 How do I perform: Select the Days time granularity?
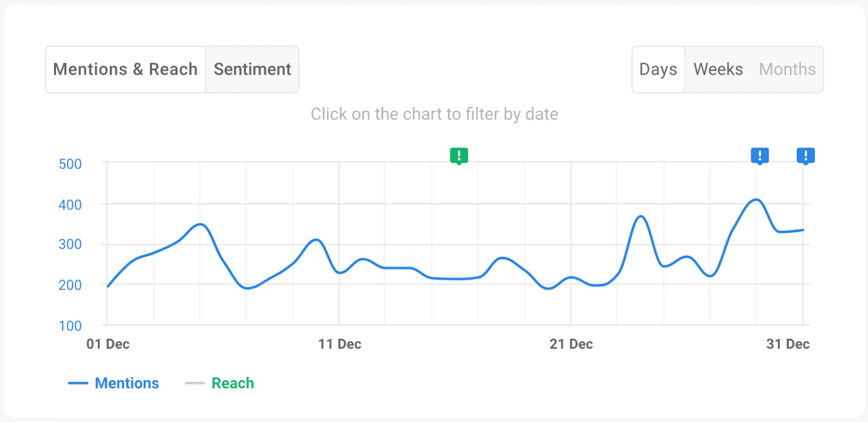click(x=658, y=69)
